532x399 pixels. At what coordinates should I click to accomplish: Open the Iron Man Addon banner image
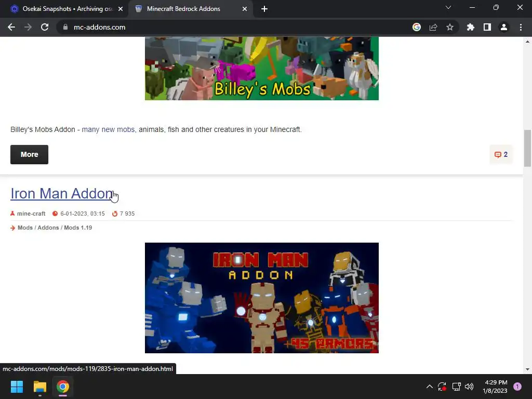pyautogui.click(x=262, y=298)
